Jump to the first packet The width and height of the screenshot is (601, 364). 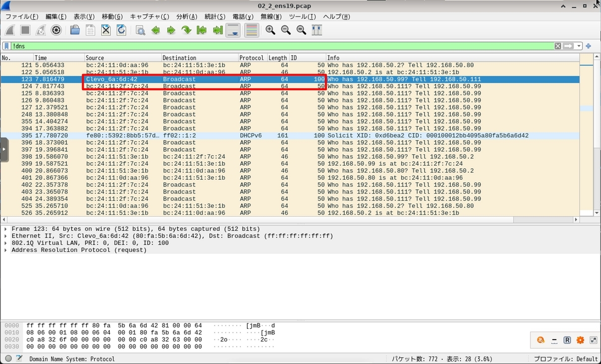coord(202,31)
